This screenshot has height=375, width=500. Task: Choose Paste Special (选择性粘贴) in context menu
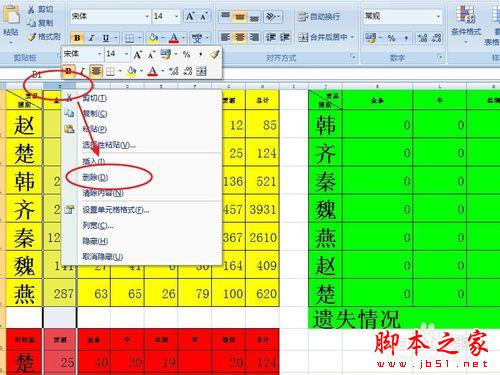142,145
